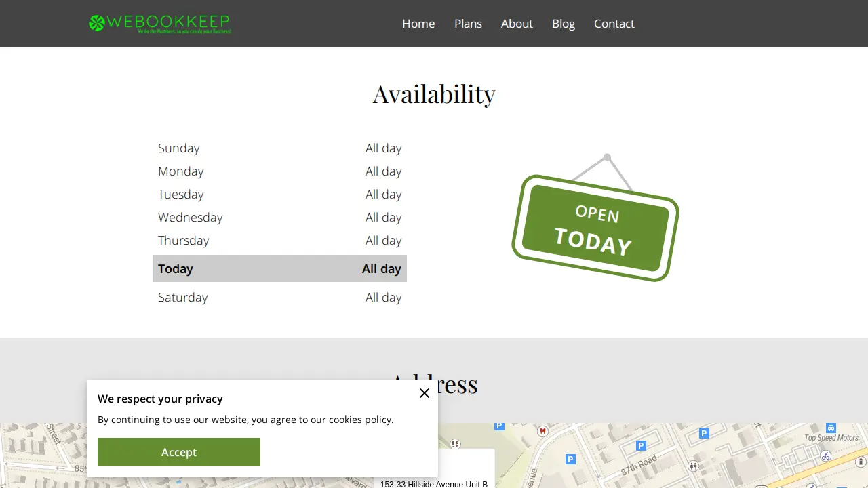Image resolution: width=868 pixels, height=488 pixels.
Task: Click the "We respect your privacy" title
Action: pos(160,399)
